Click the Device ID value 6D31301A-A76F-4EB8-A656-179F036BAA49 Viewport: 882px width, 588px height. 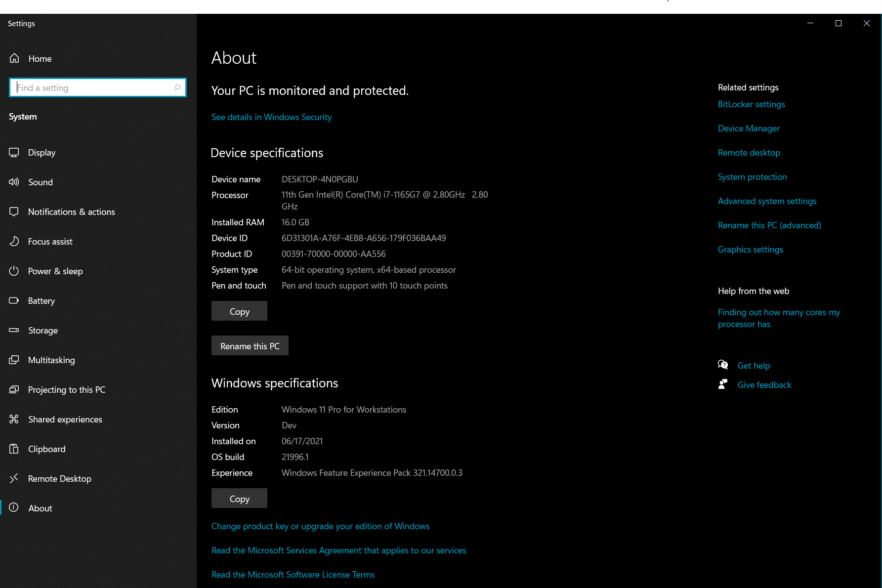pos(364,238)
